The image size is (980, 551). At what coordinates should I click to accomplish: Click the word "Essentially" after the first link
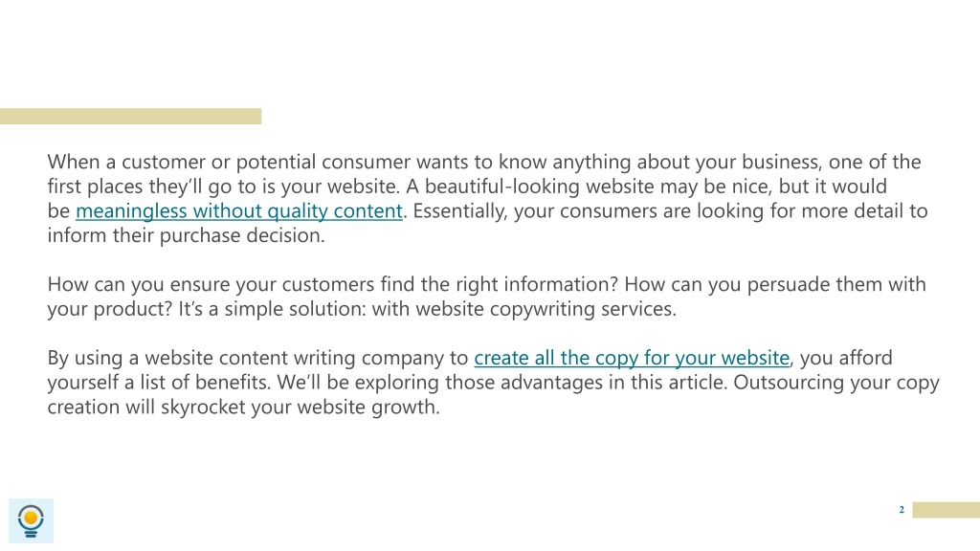(x=458, y=211)
